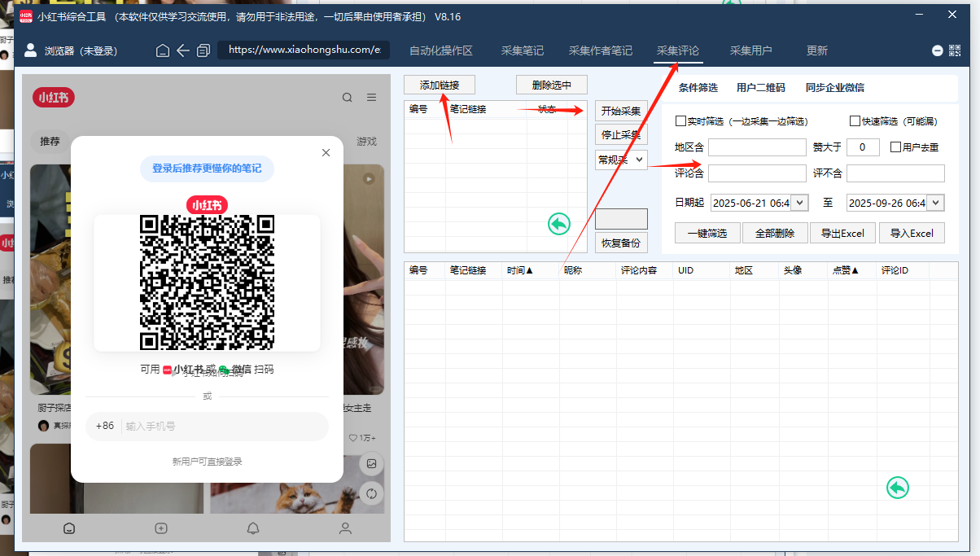Click the 删除选中 button
980x556 pixels.
pos(552,85)
